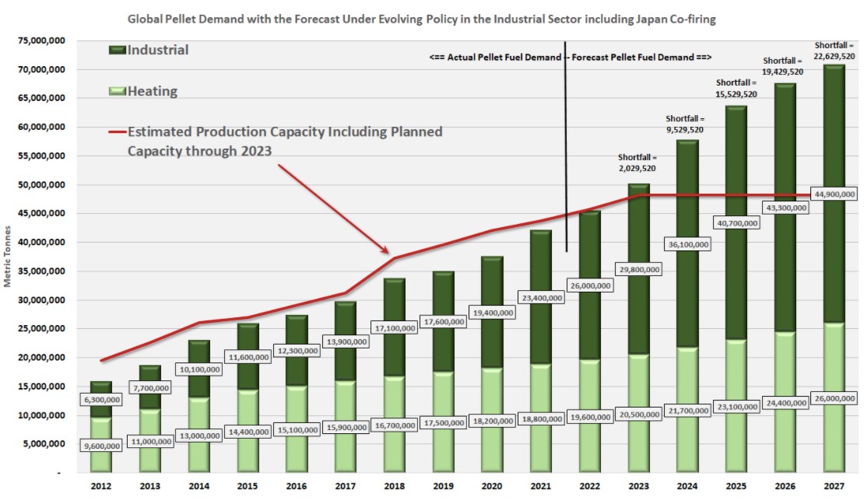864x504 pixels.
Task: Click the 17,100,000 industrial label for 2018
Action: coord(395,327)
